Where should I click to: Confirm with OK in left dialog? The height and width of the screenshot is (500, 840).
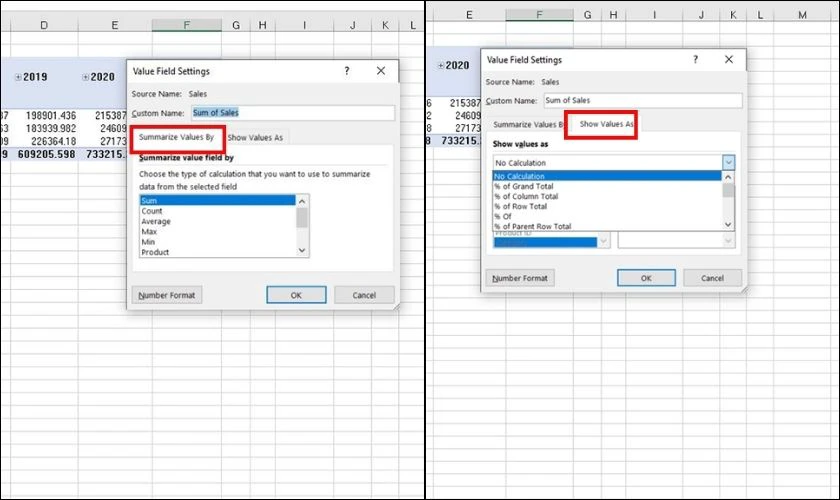point(296,295)
